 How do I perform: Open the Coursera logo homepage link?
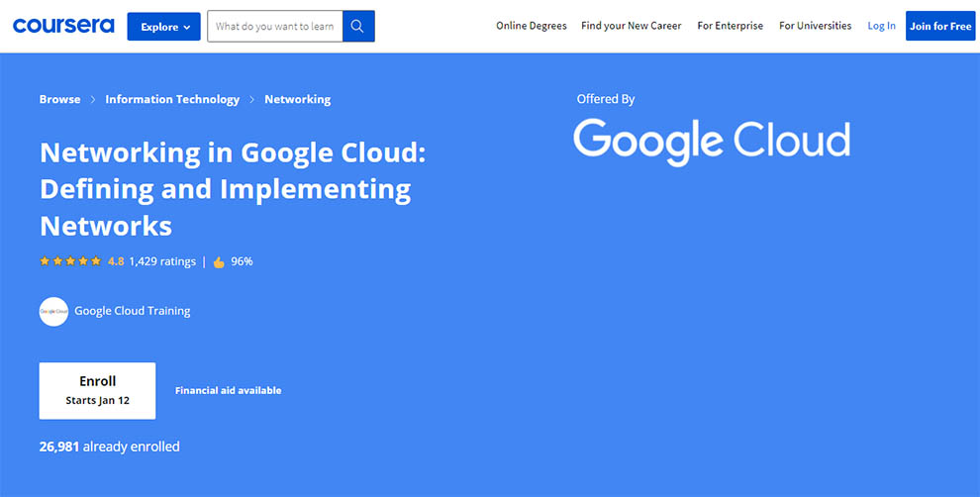pyautogui.click(x=63, y=26)
